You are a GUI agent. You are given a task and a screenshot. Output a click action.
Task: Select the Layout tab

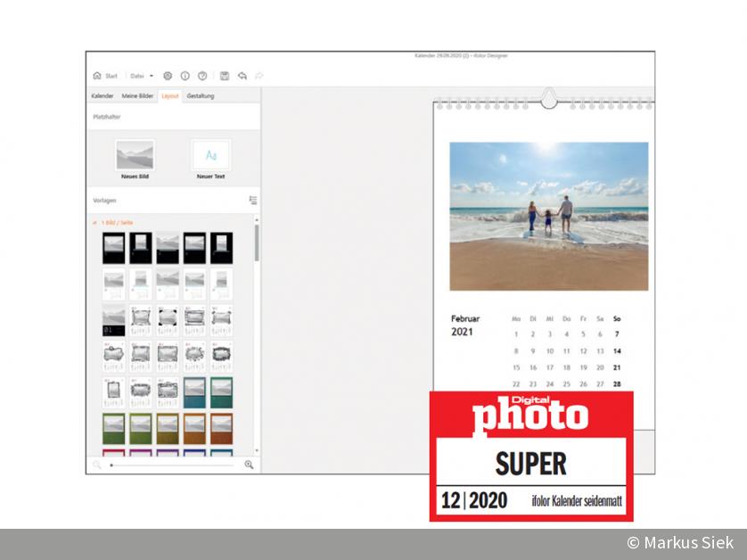point(170,95)
